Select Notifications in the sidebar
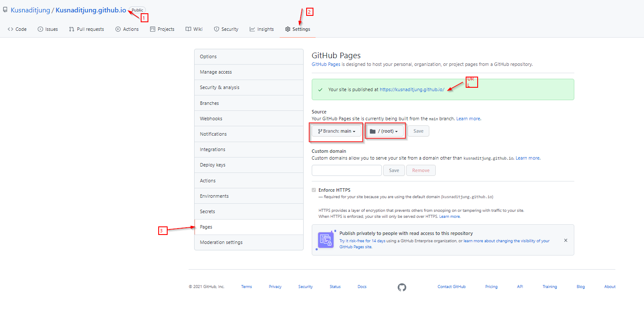This screenshot has height=312, width=644. click(249, 134)
